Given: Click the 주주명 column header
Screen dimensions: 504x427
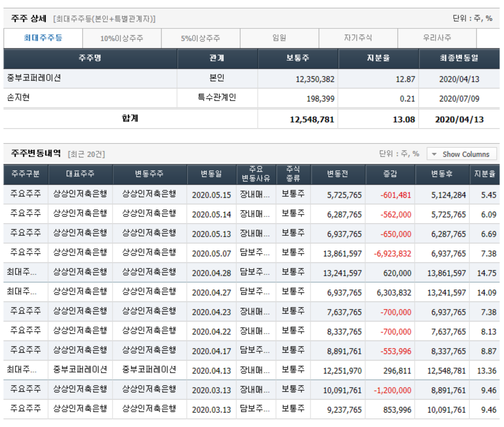Looking at the screenshot, I should [x=90, y=59].
